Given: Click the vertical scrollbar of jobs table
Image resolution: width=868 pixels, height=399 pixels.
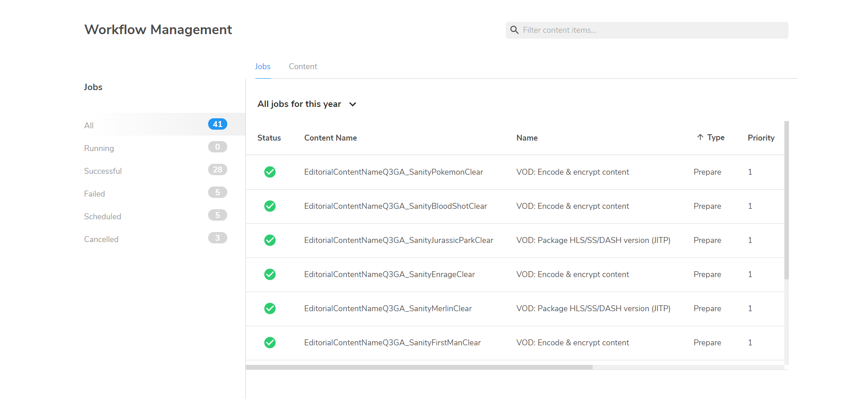Looking at the screenshot, I should click(786, 200).
